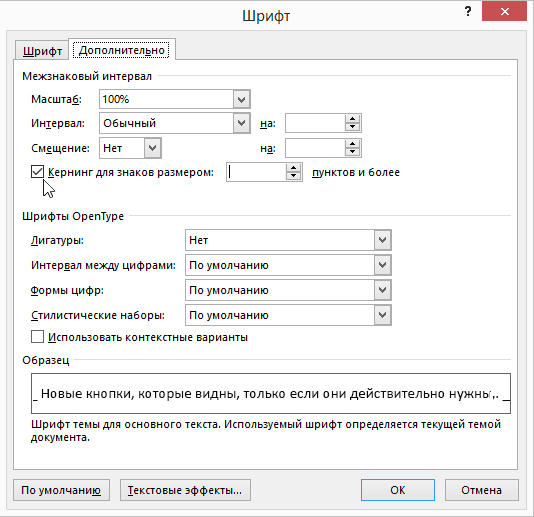Open Стилистические наборы dropdown

[x=382, y=315]
